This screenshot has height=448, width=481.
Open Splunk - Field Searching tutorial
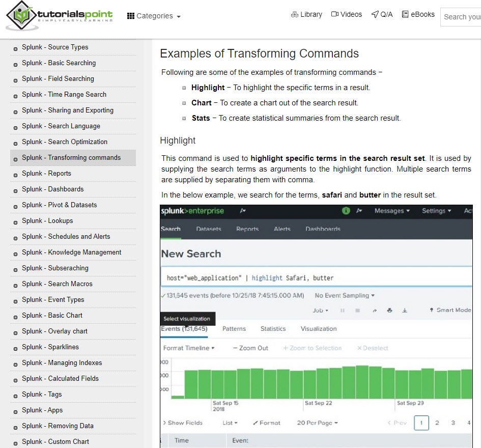point(58,78)
